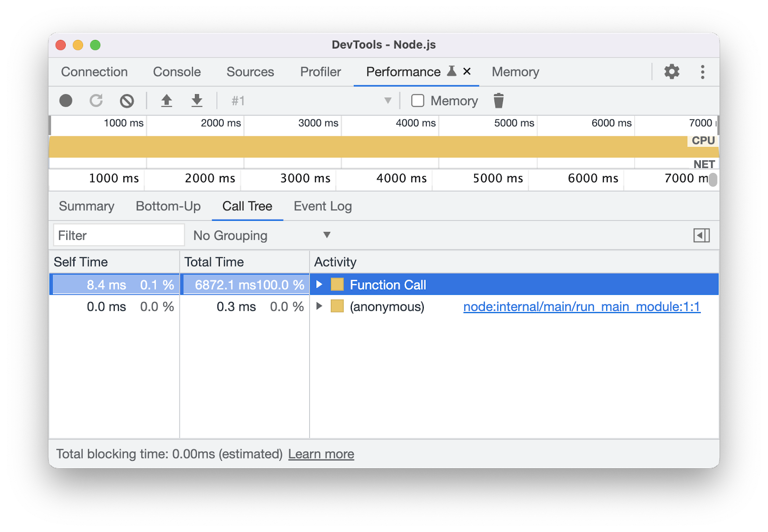Click the Load profile upload icon
The width and height of the screenshot is (768, 532).
167,101
